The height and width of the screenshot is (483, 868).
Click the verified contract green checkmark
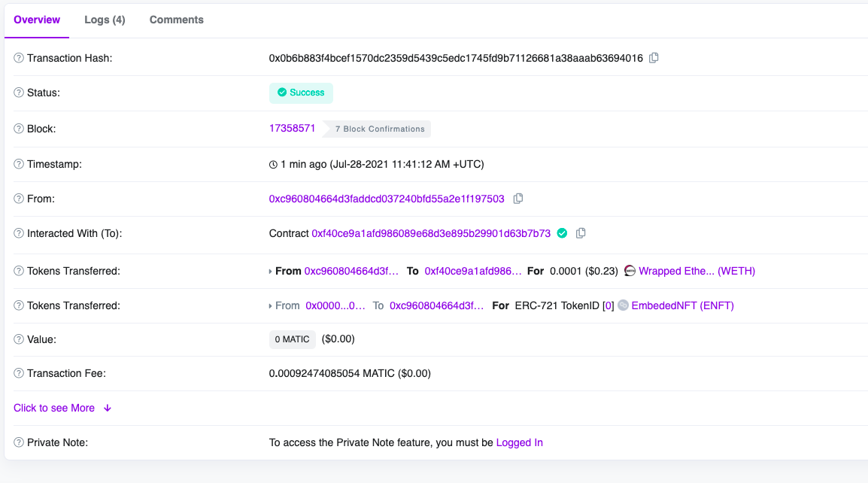(x=562, y=233)
